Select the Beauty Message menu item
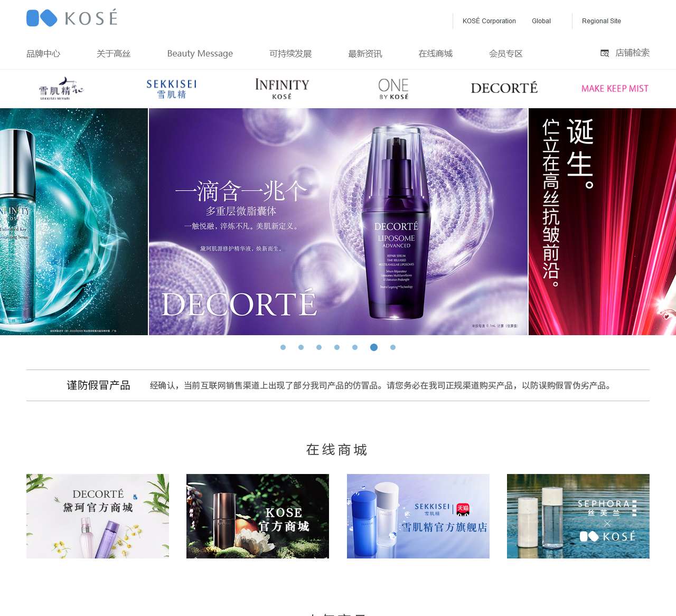Viewport: 676px width, 616px height. [200, 54]
